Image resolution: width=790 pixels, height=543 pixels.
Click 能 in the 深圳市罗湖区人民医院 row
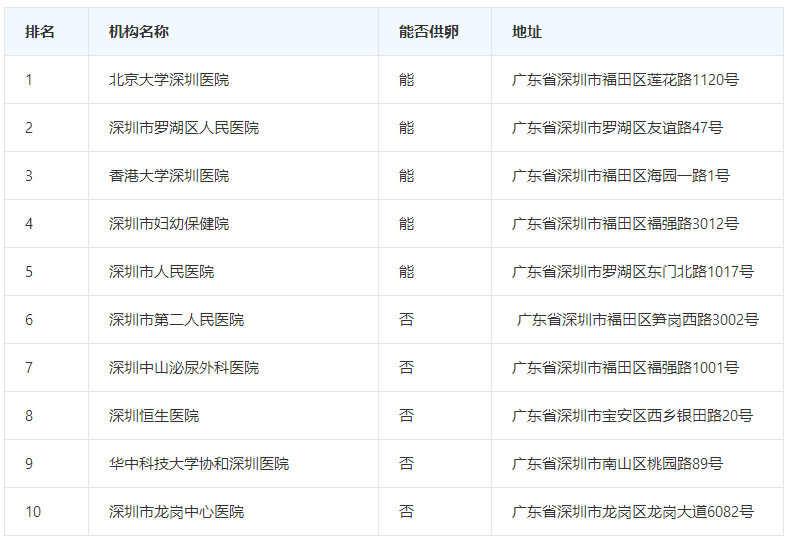[406, 127]
